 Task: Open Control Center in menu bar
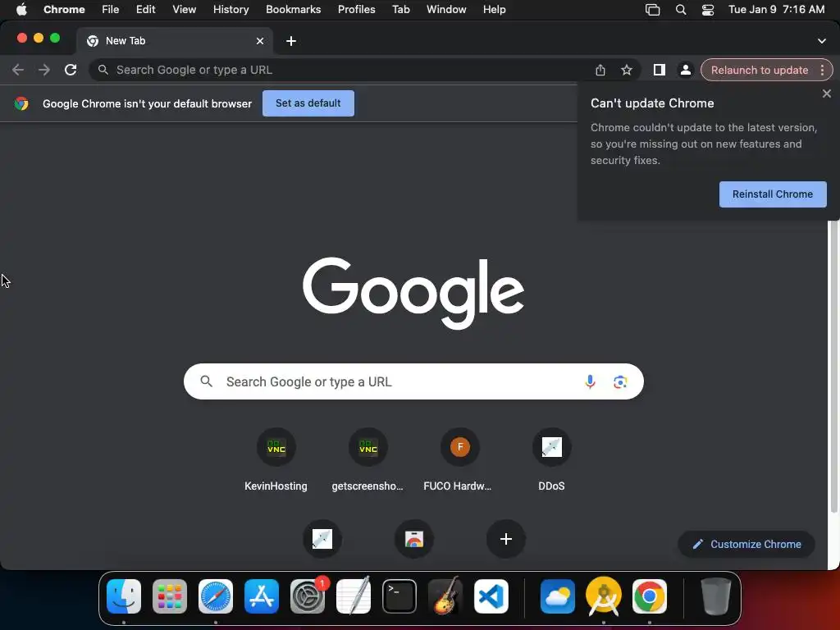[708, 10]
